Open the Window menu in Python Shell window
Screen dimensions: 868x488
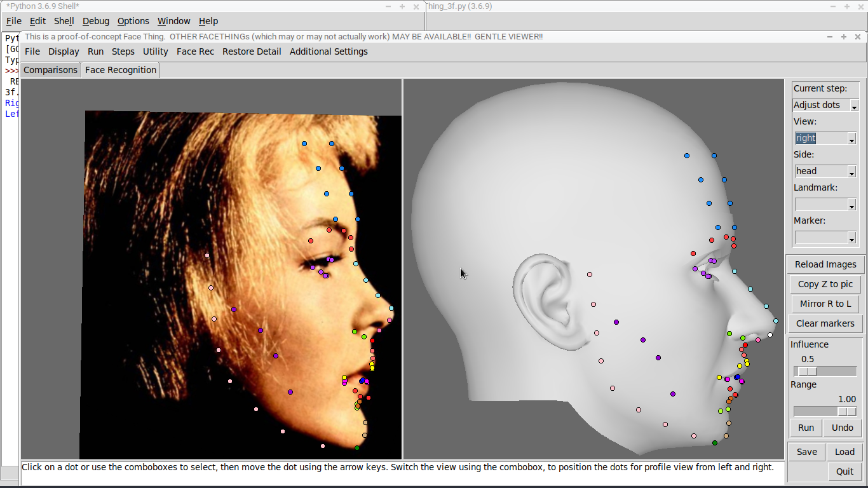coord(173,21)
